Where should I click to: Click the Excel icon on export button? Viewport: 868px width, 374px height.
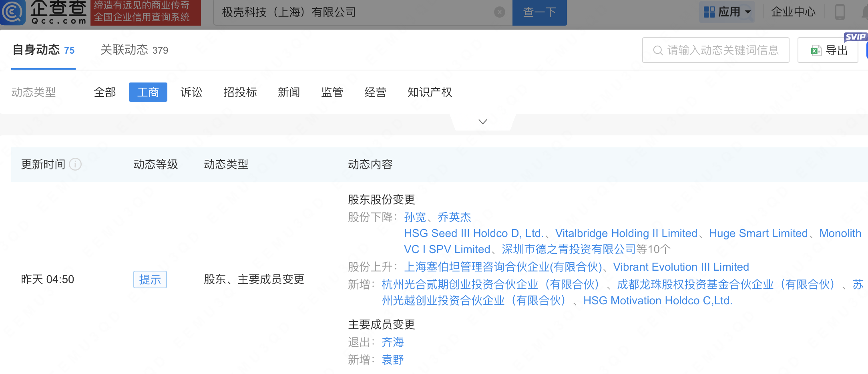click(815, 50)
